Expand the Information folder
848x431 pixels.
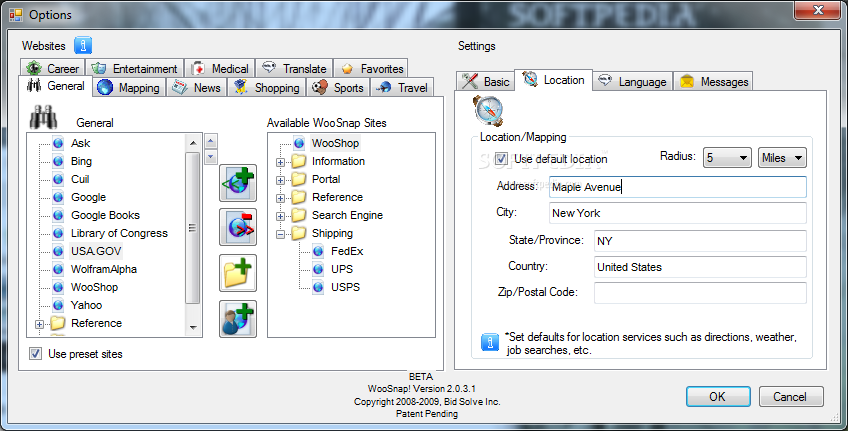(280, 162)
